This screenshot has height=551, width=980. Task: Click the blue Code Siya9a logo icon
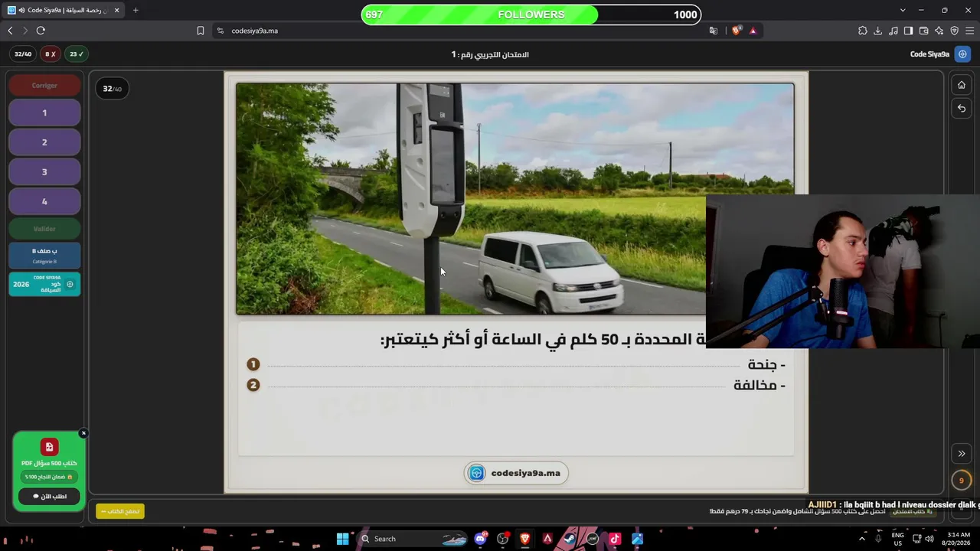(x=963, y=54)
